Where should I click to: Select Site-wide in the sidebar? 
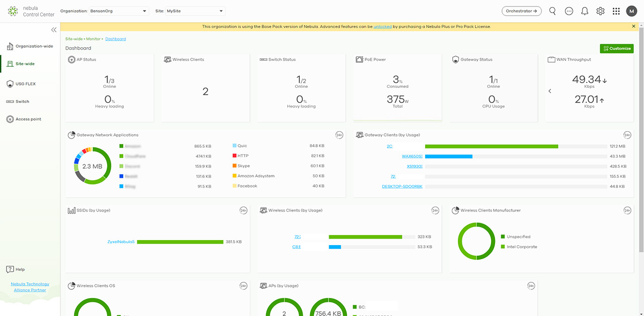30,64
